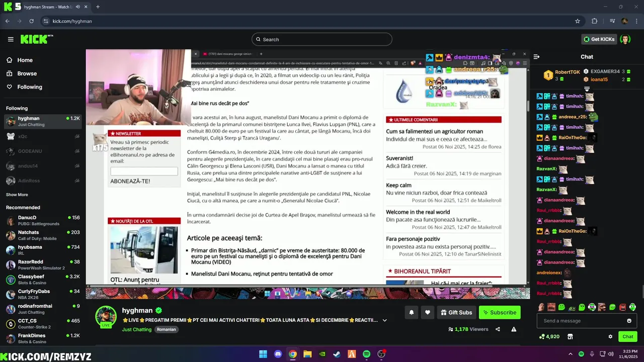This screenshot has width=644, height=362.
Task: Reload the kick.com page
Action: click(32, 21)
